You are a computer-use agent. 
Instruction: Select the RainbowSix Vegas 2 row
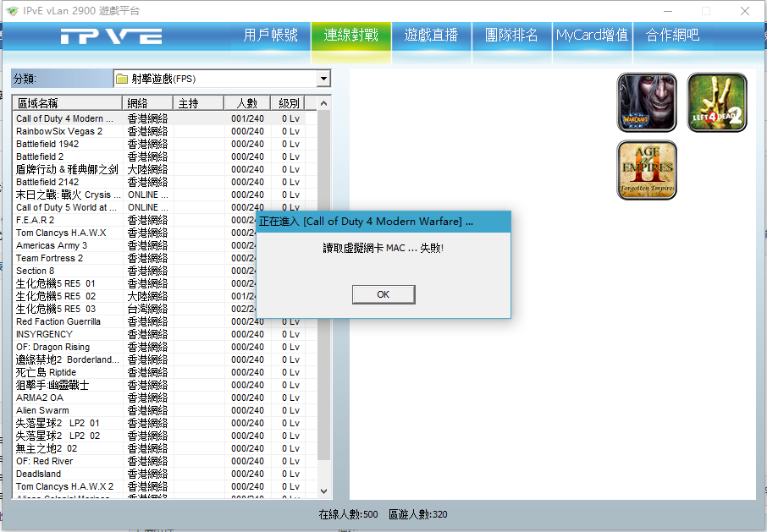coord(164,131)
